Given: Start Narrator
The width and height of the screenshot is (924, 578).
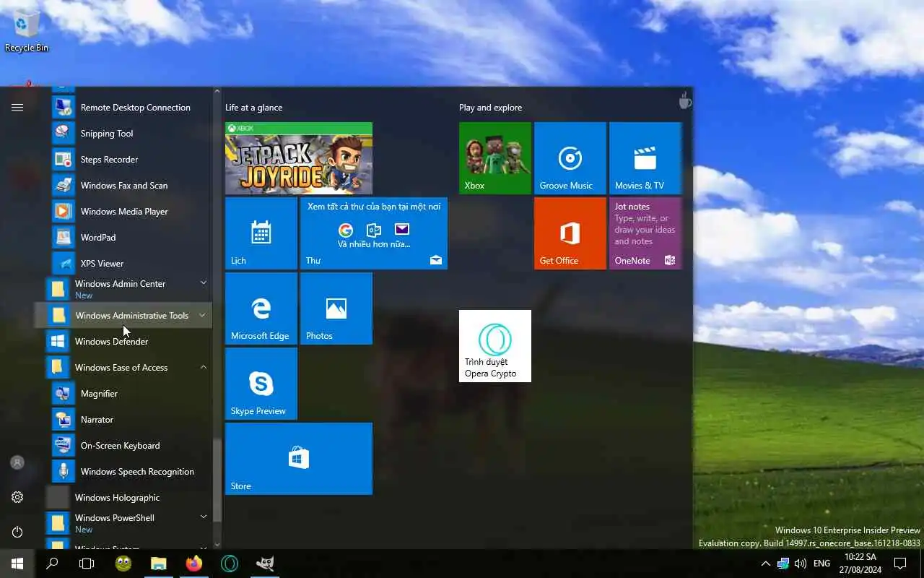Looking at the screenshot, I should click(130, 419).
